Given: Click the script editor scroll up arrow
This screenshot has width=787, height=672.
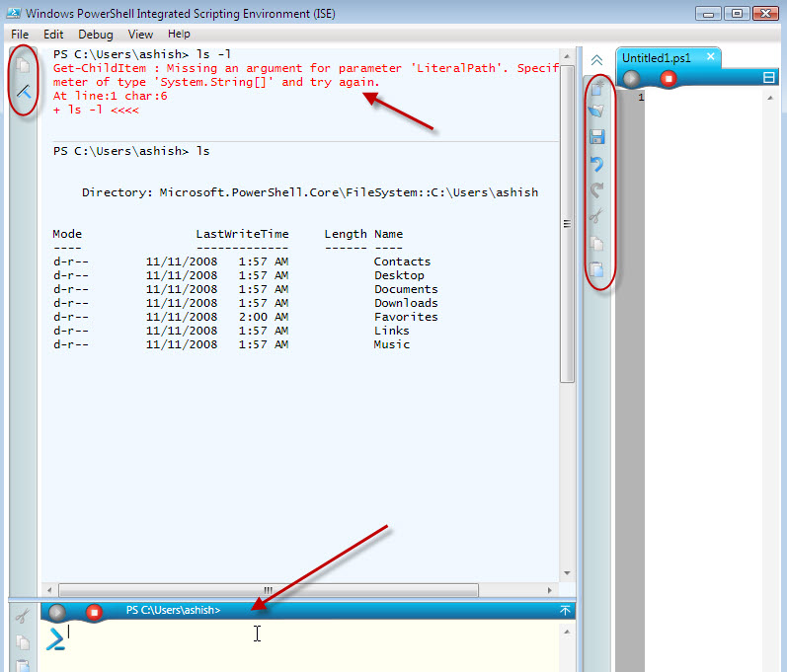Looking at the screenshot, I should tap(770, 98).
